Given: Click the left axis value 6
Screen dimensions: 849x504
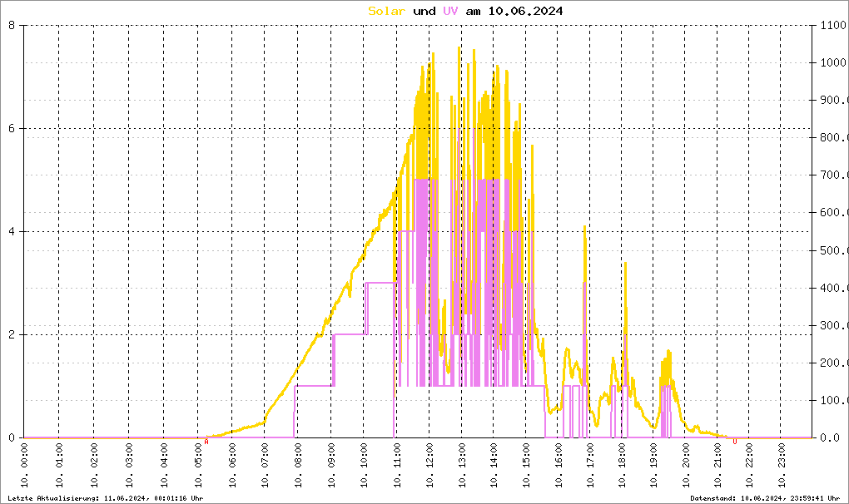Looking at the screenshot, I should (x=12, y=129).
